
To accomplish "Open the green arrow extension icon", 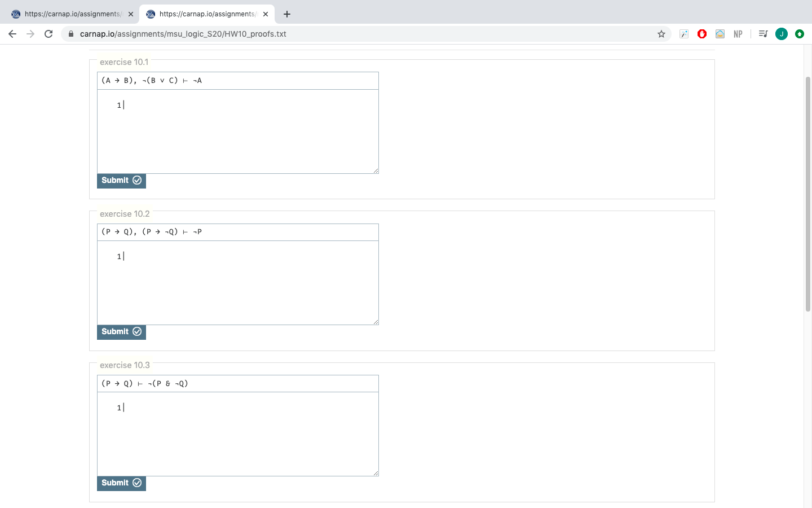I will point(800,34).
